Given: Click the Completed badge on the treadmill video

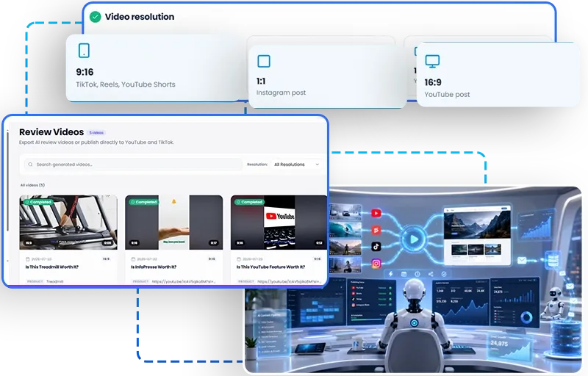Looking at the screenshot, I should (x=38, y=202).
